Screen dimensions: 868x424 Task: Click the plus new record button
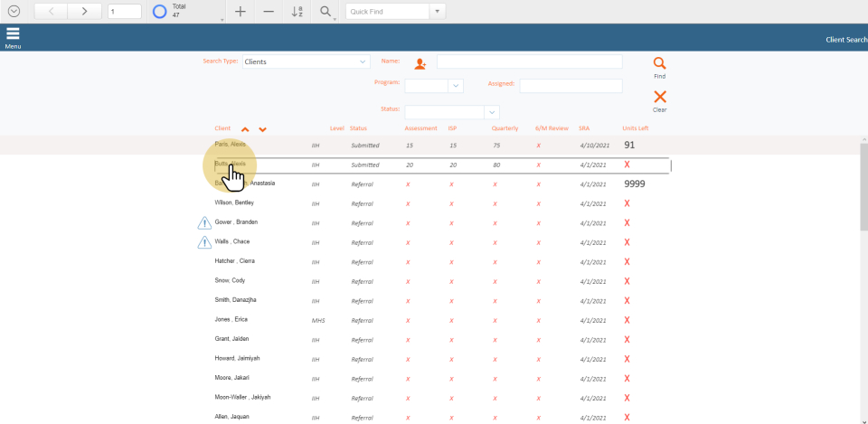pos(240,12)
